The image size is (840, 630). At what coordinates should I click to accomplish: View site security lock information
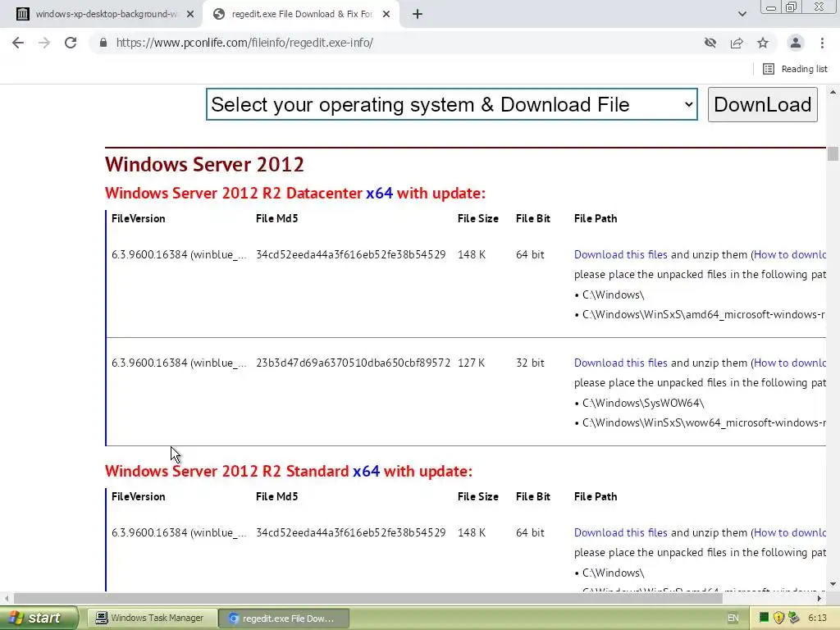103,43
